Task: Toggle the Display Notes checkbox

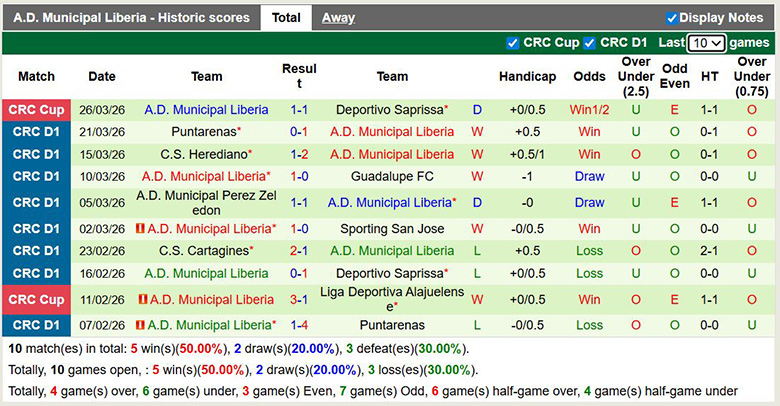Action: (672, 18)
